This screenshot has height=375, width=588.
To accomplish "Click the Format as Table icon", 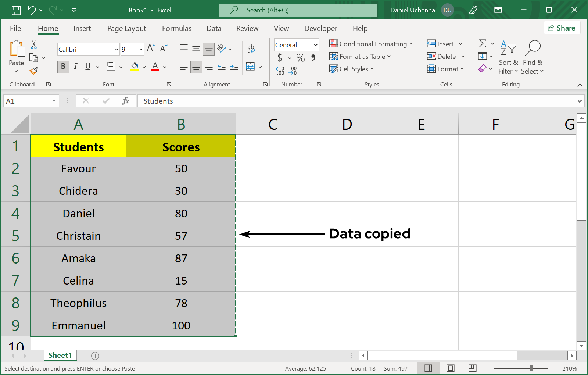I will pyautogui.click(x=334, y=56).
